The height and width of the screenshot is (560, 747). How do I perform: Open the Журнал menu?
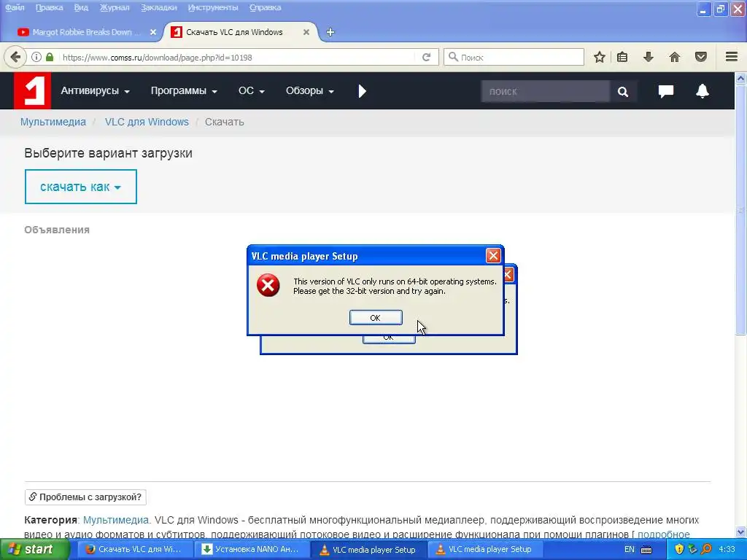(115, 7)
